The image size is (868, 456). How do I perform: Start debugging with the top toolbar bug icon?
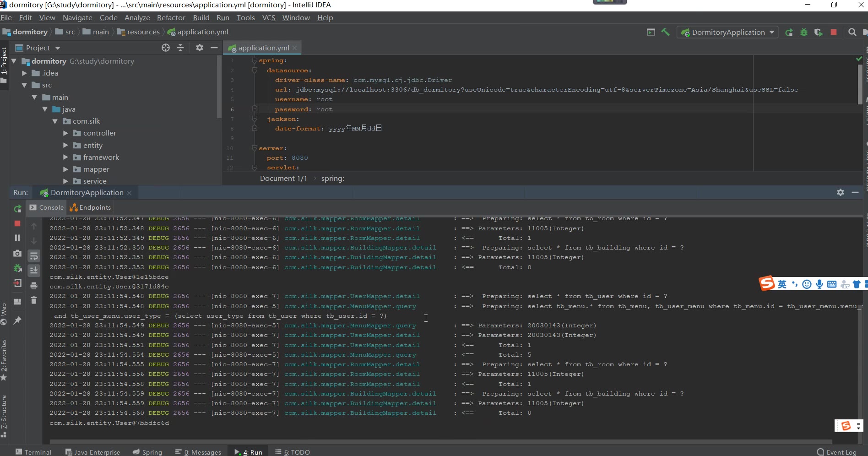click(x=803, y=33)
